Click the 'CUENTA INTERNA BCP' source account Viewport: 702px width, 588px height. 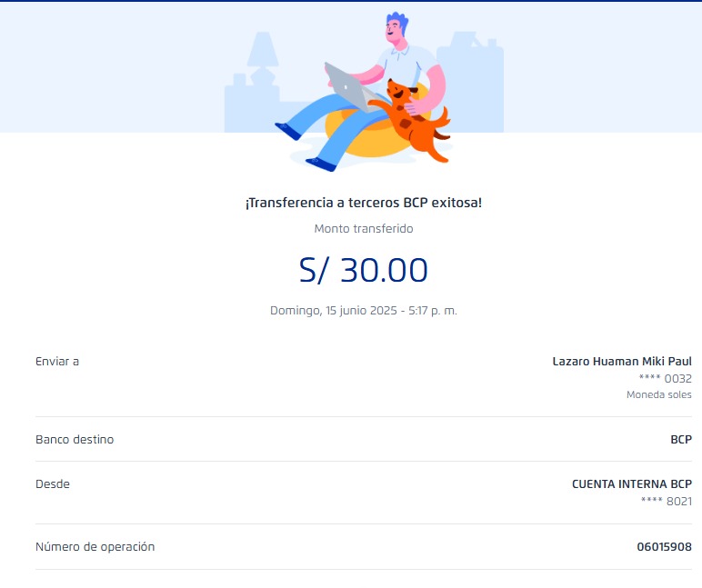[x=631, y=484]
